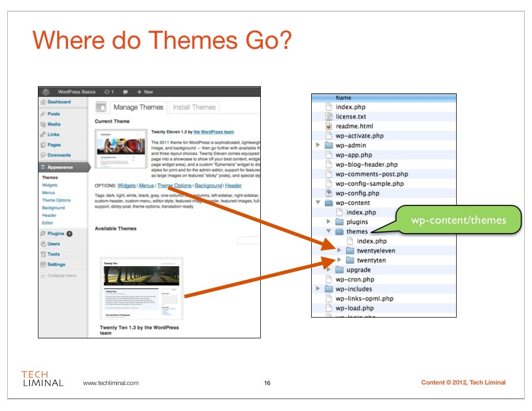The height and width of the screenshot is (411, 532).
Task: Select license.txt file
Action: pos(351,117)
